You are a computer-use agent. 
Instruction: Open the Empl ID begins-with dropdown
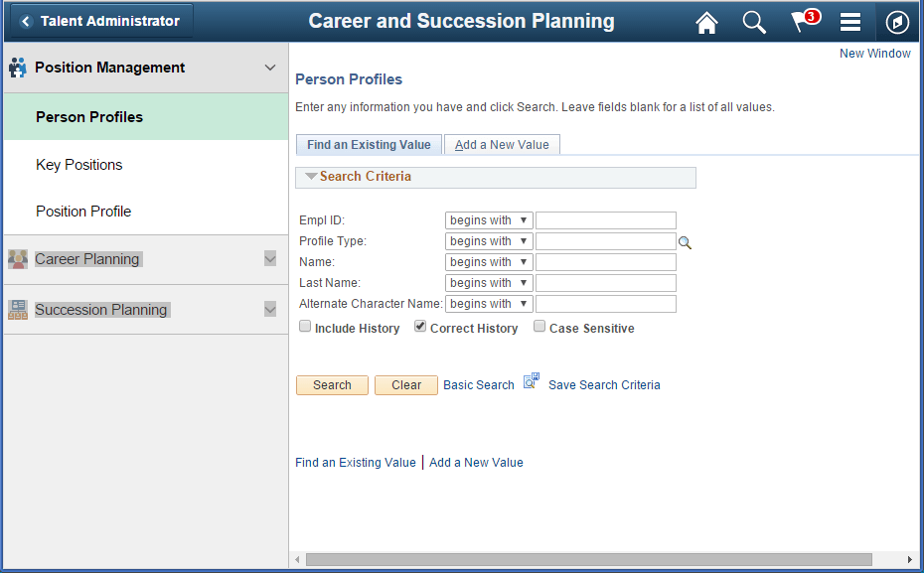(489, 219)
